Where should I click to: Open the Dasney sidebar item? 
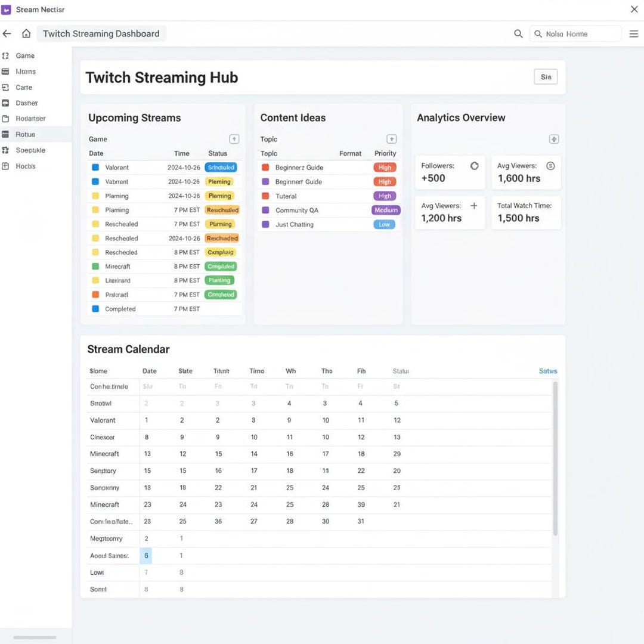[36, 103]
